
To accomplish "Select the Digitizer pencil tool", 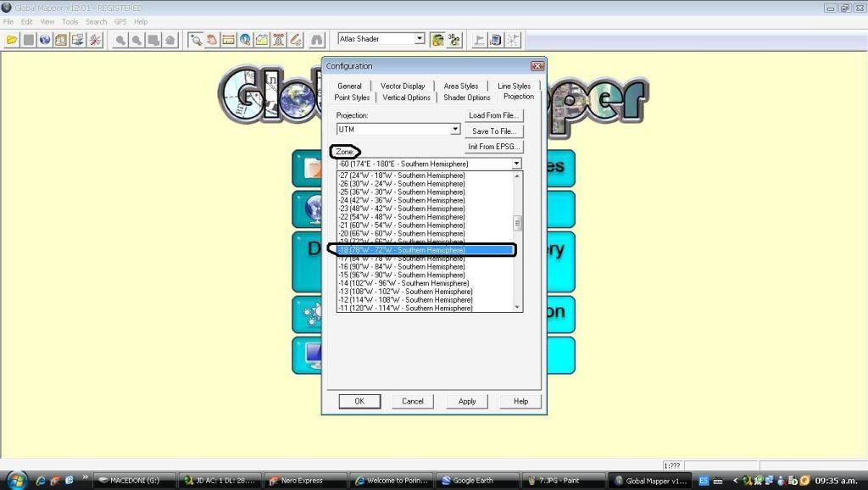I will [x=296, y=40].
